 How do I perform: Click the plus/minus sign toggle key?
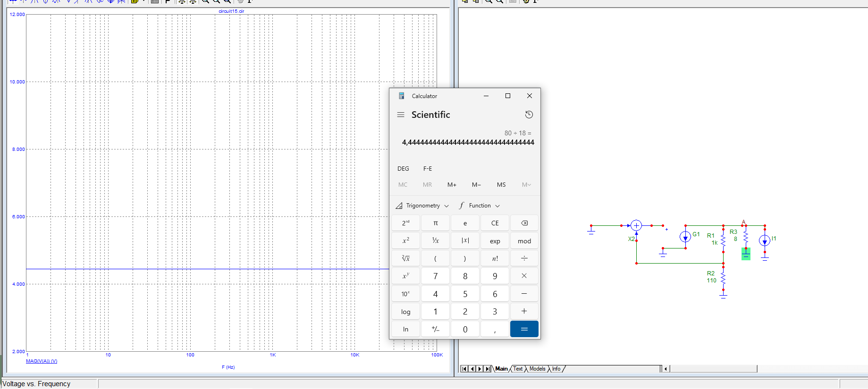pyautogui.click(x=436, y=329)
